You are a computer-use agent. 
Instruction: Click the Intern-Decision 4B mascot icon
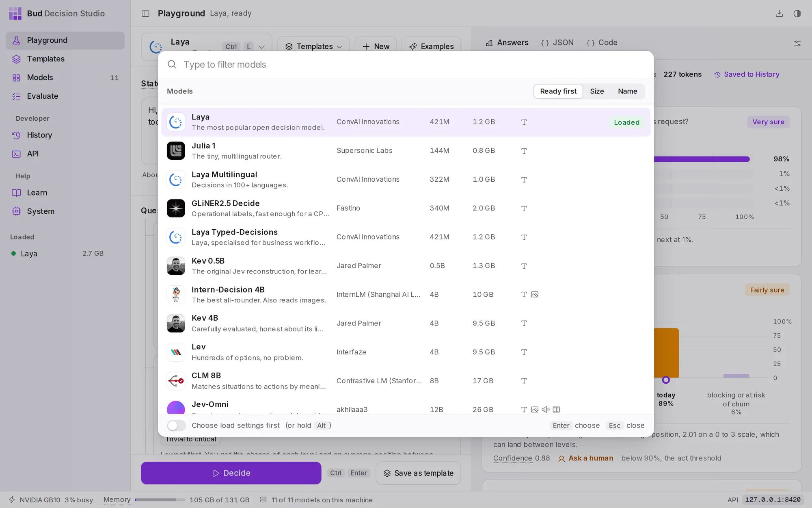point(176,295)
